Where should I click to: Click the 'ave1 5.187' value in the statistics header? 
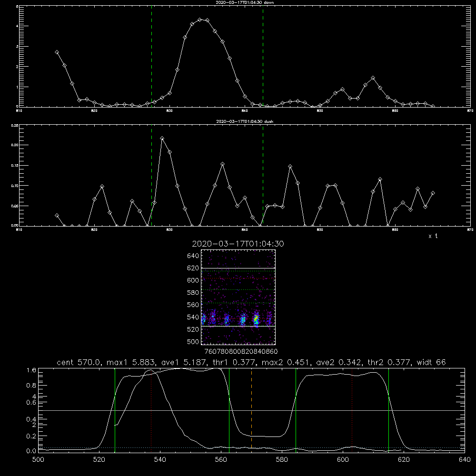[186, 362]
